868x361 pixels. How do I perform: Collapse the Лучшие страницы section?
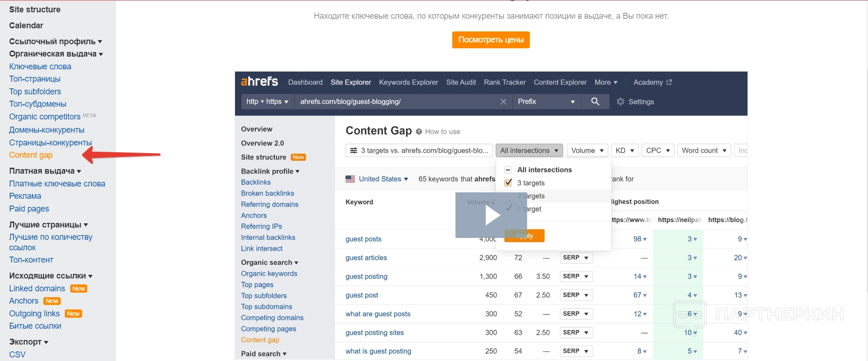tap(49, 225)
